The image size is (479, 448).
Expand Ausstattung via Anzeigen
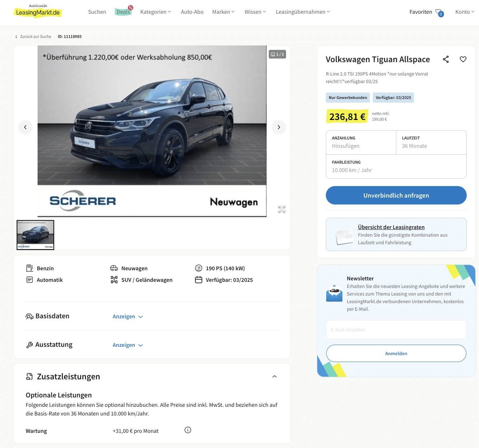128,345
